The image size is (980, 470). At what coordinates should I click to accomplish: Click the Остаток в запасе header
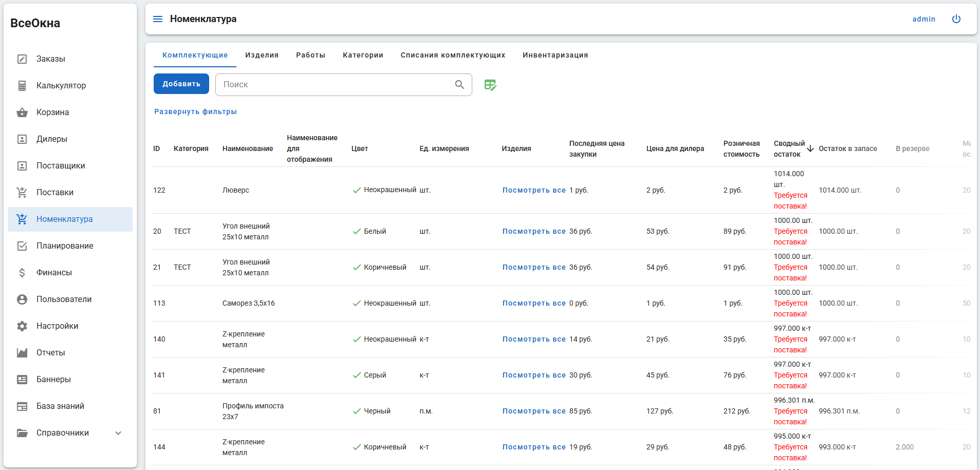[x=847, y=148]
